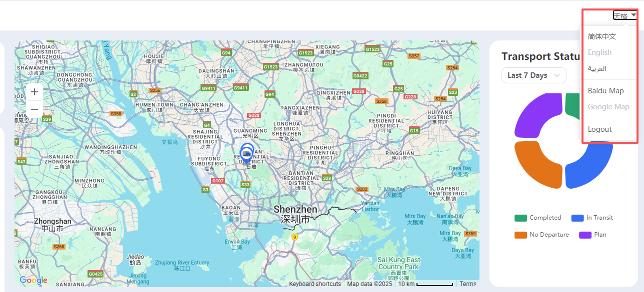Open the map Terms link
The height and width of the screenshot is (292, 644).
click(x=468, y=284)
